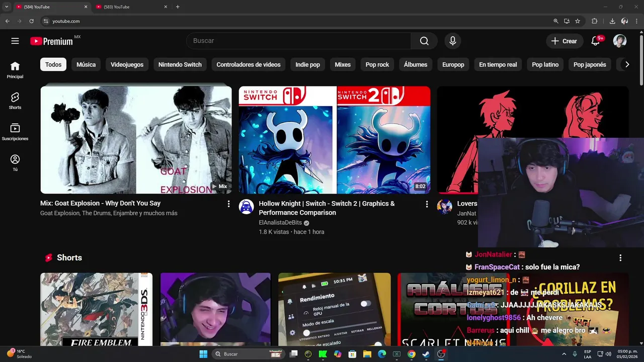Expand more filter chips with right arrow
This screenshot has height=362, width=644.
click(x=627, y=64)
